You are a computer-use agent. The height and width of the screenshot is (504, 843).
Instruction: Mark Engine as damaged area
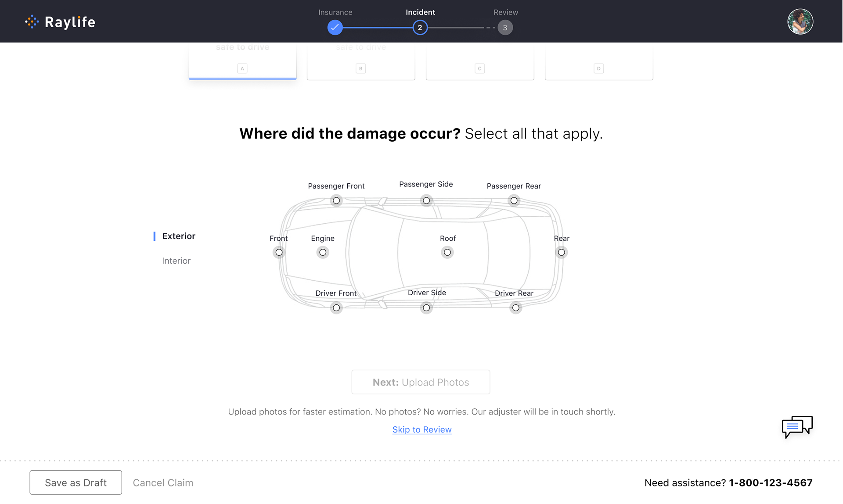[323, 252]
